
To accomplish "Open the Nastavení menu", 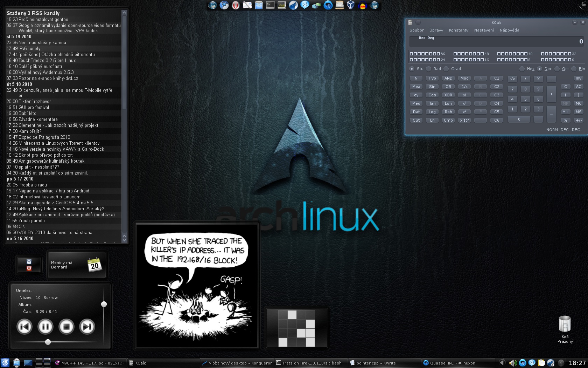I will pyautogui.click(x=484, y=30).
